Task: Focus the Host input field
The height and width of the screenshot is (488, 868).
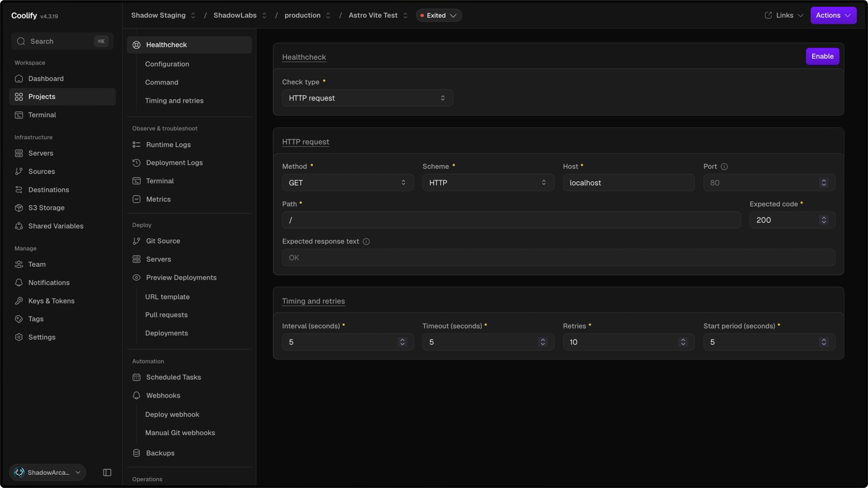Action: pos(629,183)
